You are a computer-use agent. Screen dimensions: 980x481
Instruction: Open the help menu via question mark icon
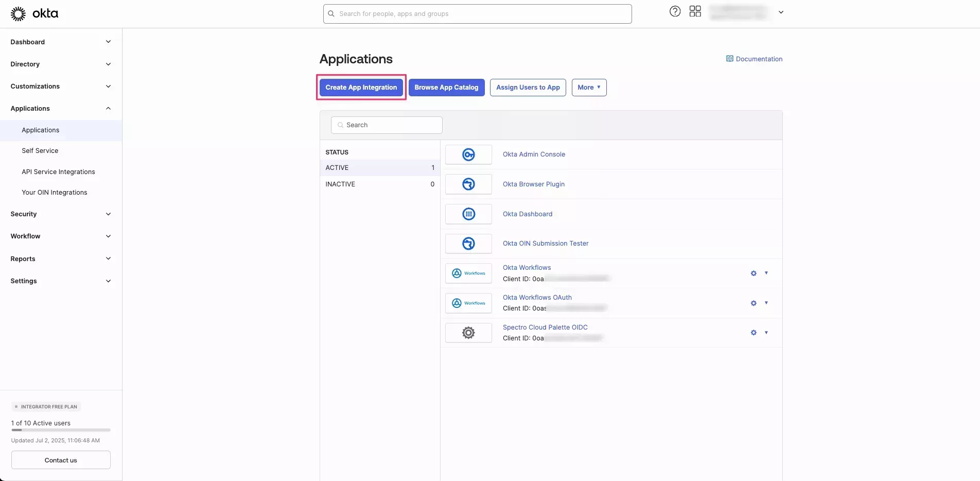(x=675, y=11)
